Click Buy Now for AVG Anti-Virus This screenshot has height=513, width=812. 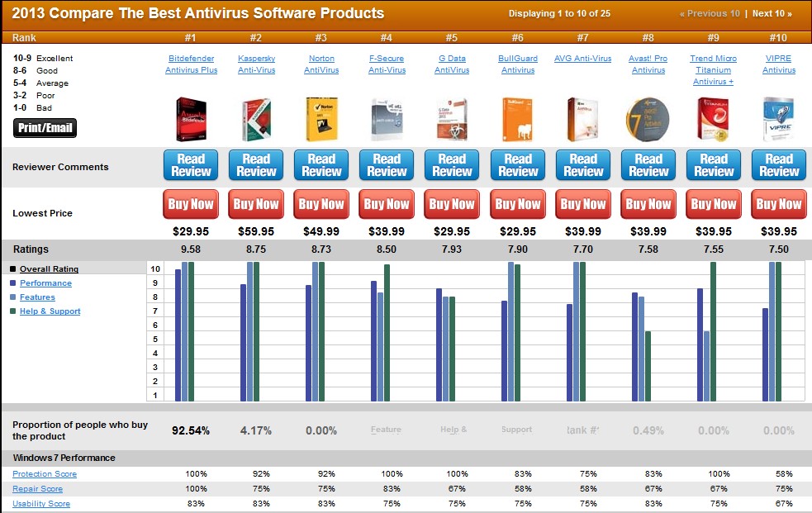point(583,204)
